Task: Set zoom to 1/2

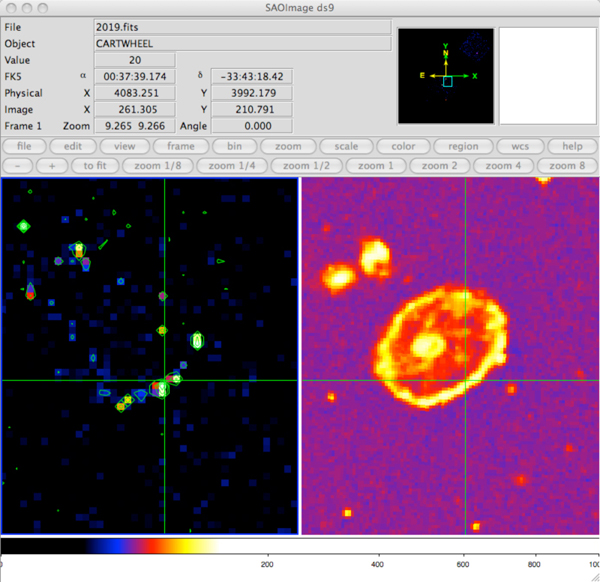Action: pyautogui.click(x=306, y=166)
